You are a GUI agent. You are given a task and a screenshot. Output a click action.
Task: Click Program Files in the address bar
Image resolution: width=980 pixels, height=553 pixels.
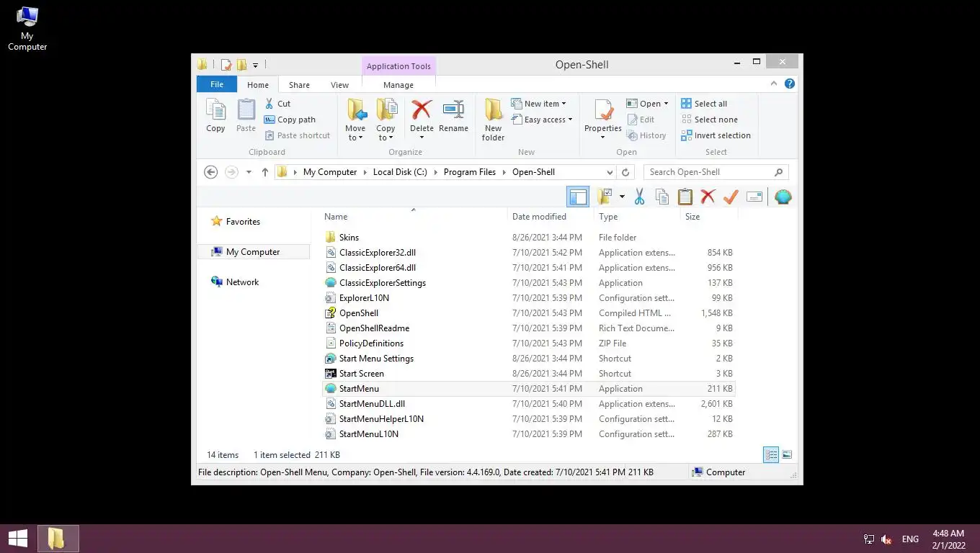tap(470, 172)
